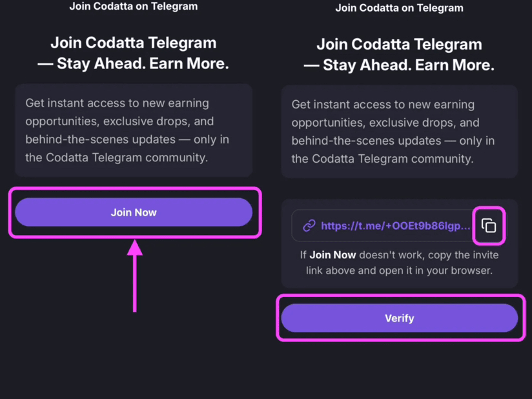The height and width of the screenshot is (399, 532).
Task: Click the pink arrow pointing to Join Now
Action: tap(135, 276)
